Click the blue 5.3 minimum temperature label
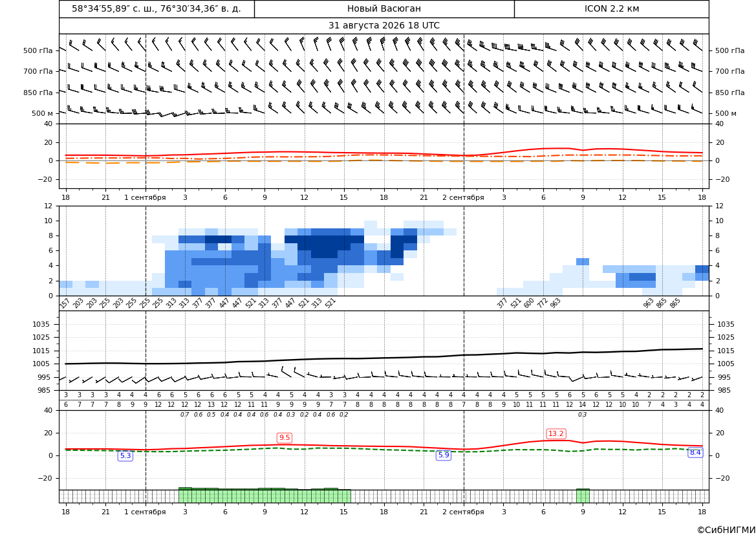This screenshot has height=535, width=756. (125, 455)
